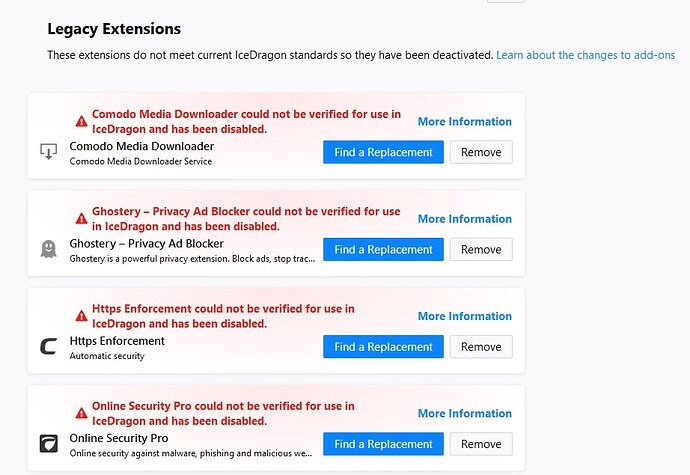Remove the Https Enforcement extension
Viewport: 690px width, 475px height.
coord(481,346)
